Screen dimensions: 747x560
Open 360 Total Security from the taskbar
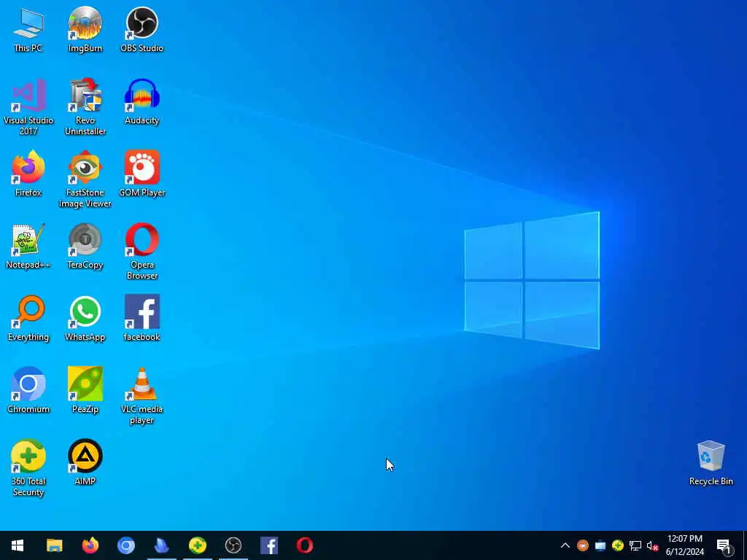click(x=197, y=545)
